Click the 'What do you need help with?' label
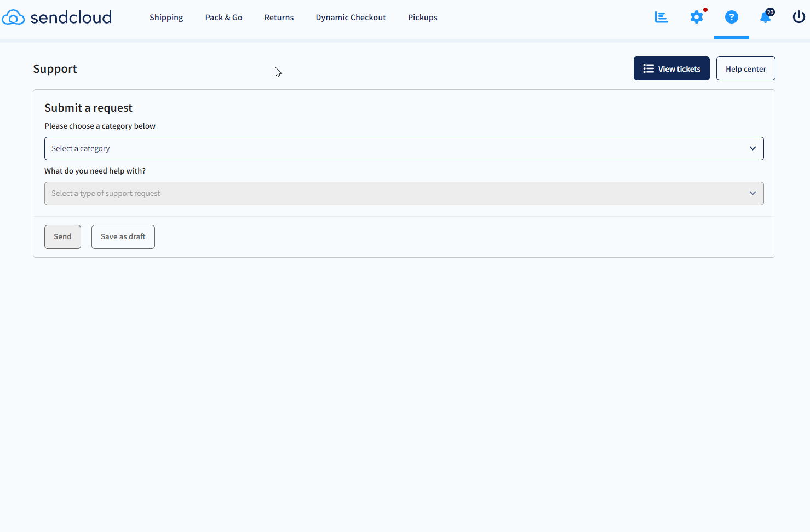 95,171
